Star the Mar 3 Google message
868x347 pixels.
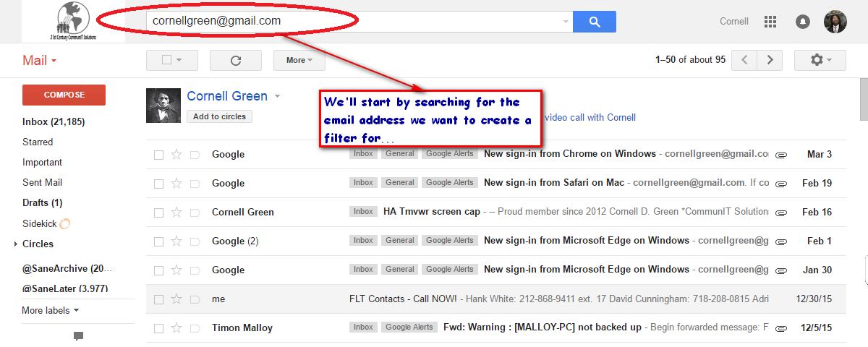click(x=176, y=154)
